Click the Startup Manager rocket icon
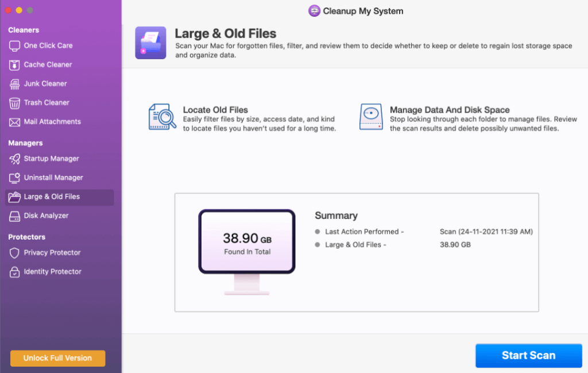This screenshot has height=373, width=588. coord(14,159)
